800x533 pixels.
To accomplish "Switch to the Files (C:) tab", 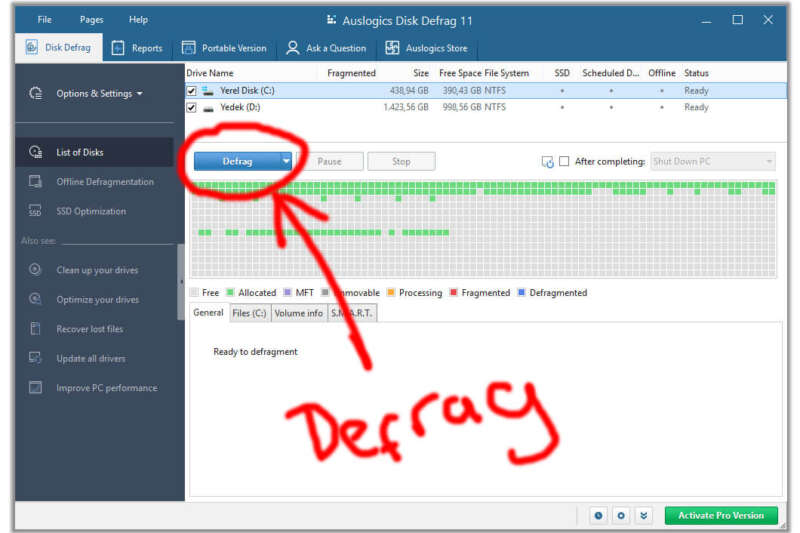I will pyautogui.click(x=249, y=313).
